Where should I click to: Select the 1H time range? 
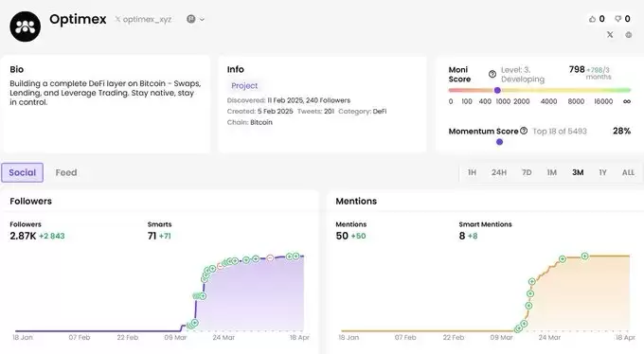pos(472,172)
